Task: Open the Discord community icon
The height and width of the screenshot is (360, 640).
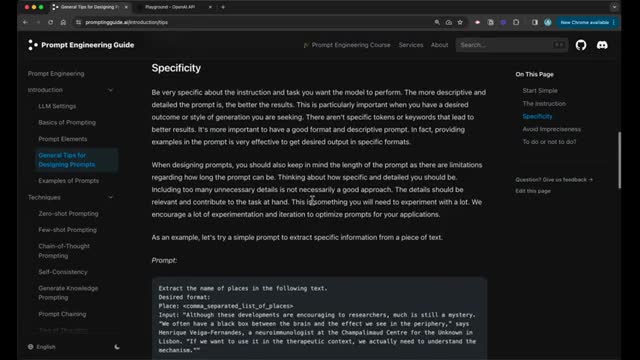Action: point(602,45)
